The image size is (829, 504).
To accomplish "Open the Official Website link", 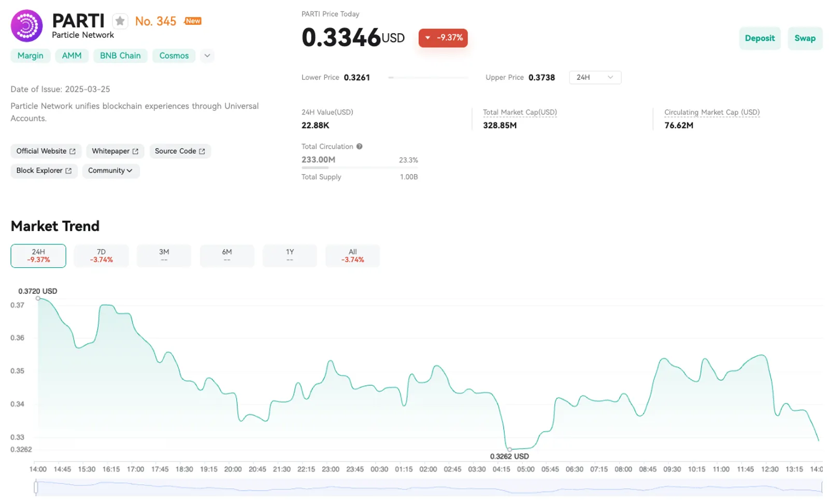I will click(x=46, y=151).
